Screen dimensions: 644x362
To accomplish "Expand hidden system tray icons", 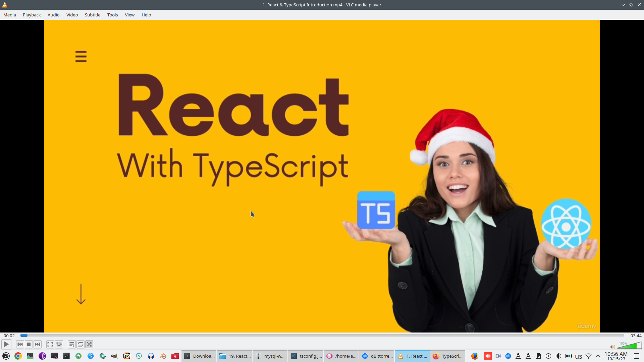I will tap(598, 356).
